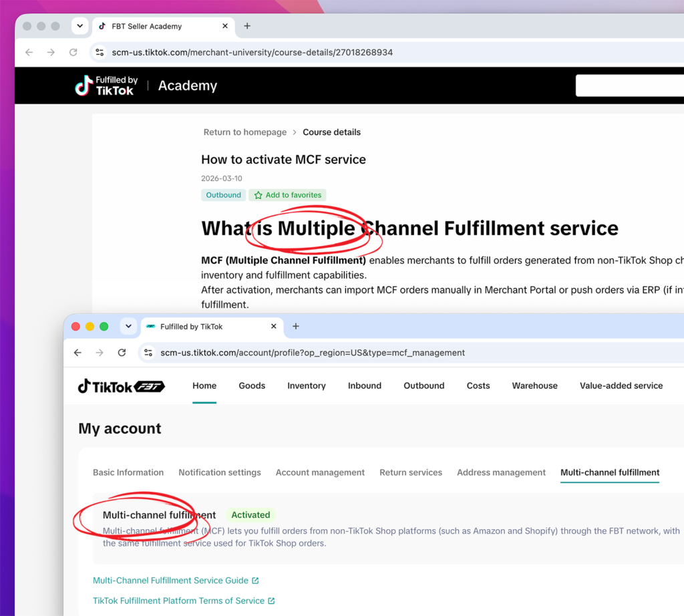Image resolution: width=684 pixels, height=616 pixels.
Task: Click My account heading
Action: coord(120,428)
